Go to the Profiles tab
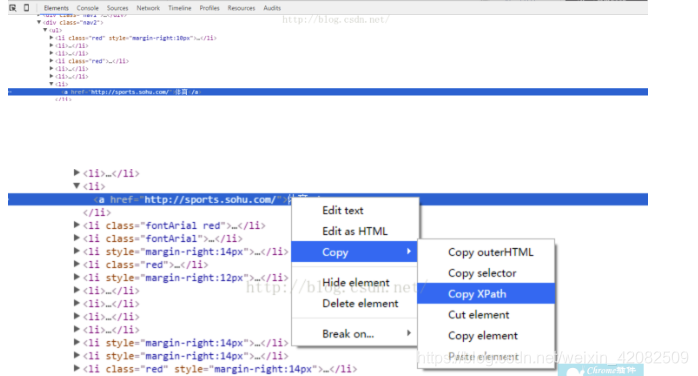 tap(209, 8)
